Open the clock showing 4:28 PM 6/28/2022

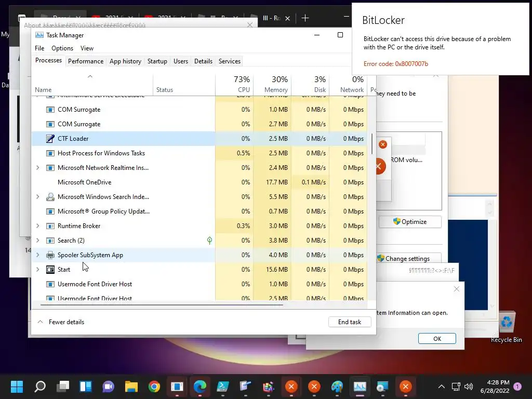click(x=495, y=387)
